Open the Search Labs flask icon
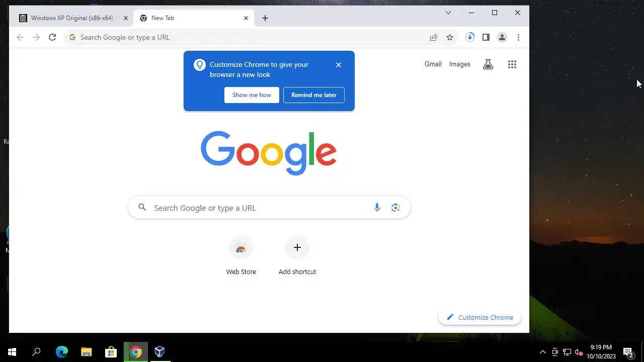This screenshot has width=644, height=362. (x=488, y=64)
